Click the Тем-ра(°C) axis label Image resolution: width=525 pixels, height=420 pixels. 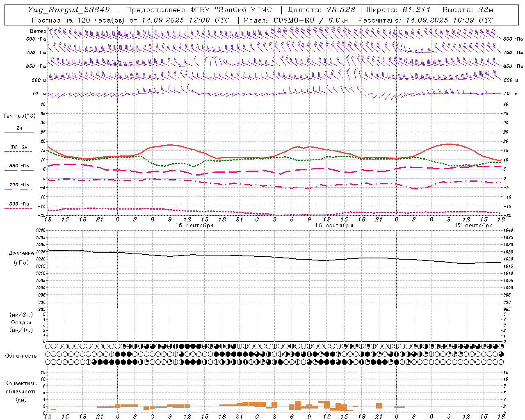pos(19,116)
